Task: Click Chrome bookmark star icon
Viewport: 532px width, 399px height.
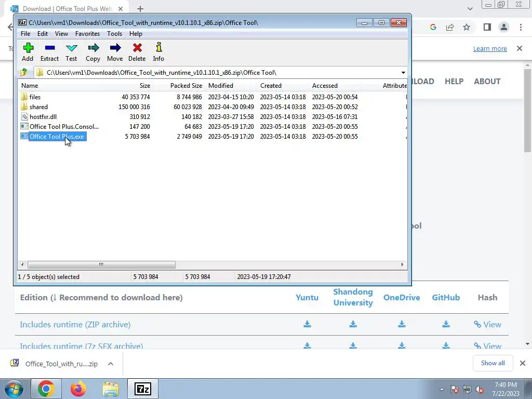Action: [x=467, y=27]
